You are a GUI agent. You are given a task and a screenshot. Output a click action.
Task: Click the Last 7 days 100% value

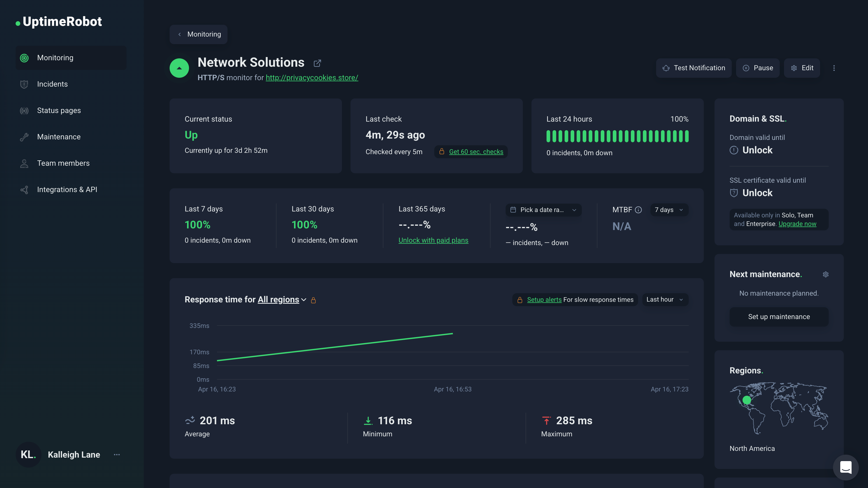(197, 225)
